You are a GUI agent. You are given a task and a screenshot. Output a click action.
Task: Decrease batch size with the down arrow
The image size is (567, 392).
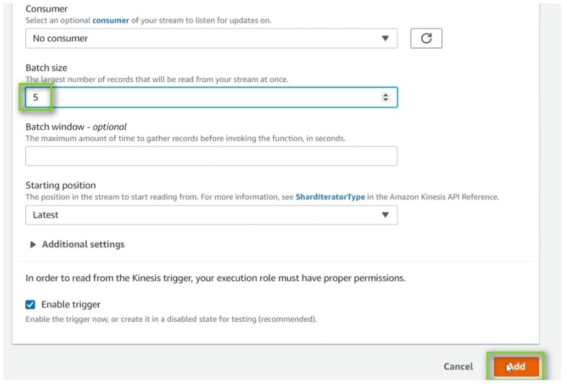(385, 99)
